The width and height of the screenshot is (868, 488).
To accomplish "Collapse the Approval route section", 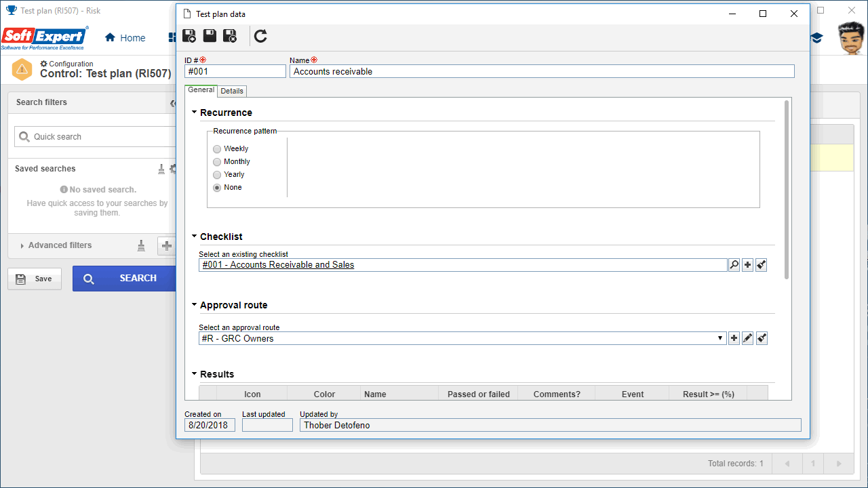I will pyautogui.click(x=195, y=305).
